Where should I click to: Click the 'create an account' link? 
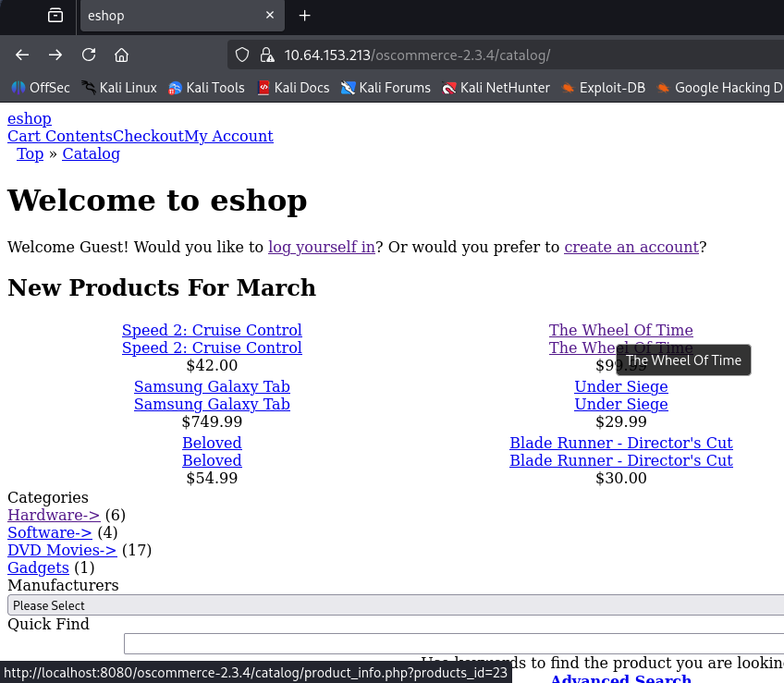coord(631,247)
